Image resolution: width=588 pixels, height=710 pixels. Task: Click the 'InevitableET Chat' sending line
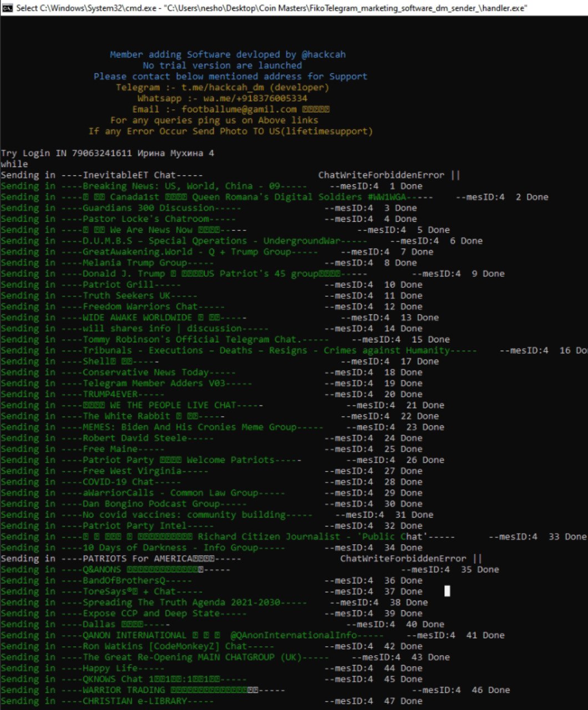click(230, 175)
